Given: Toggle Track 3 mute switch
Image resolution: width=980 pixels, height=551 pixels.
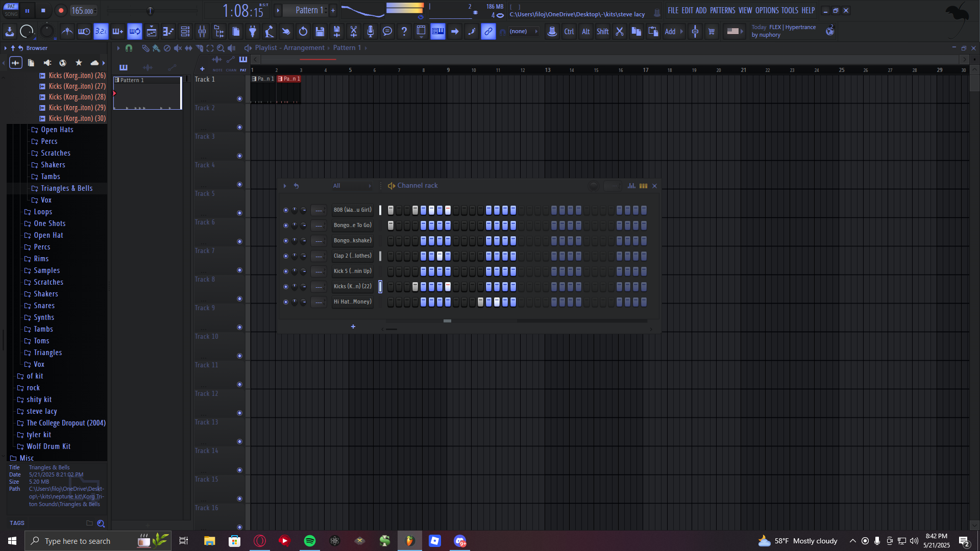Looking at the screenshot, I should [x=239, y=156].
